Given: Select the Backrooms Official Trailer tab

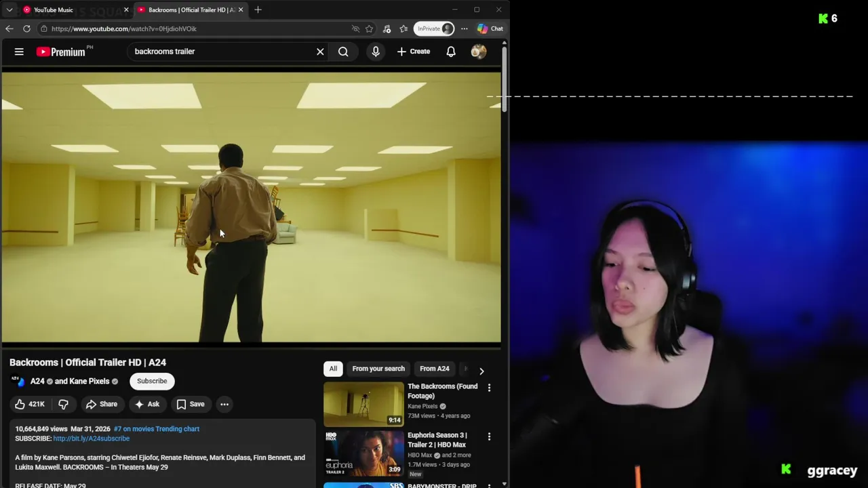Looking at the screenshot, I should point(191,9).
